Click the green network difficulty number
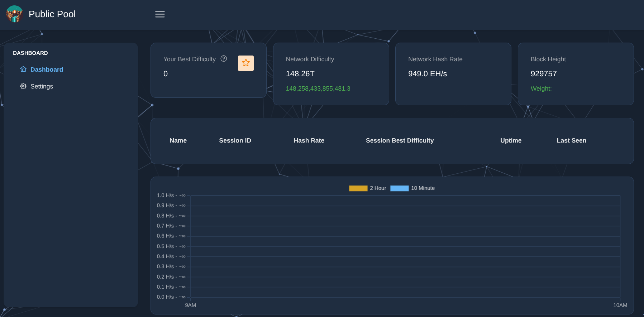The width and height of the screenshot is (644, 317). pos(318,88)
